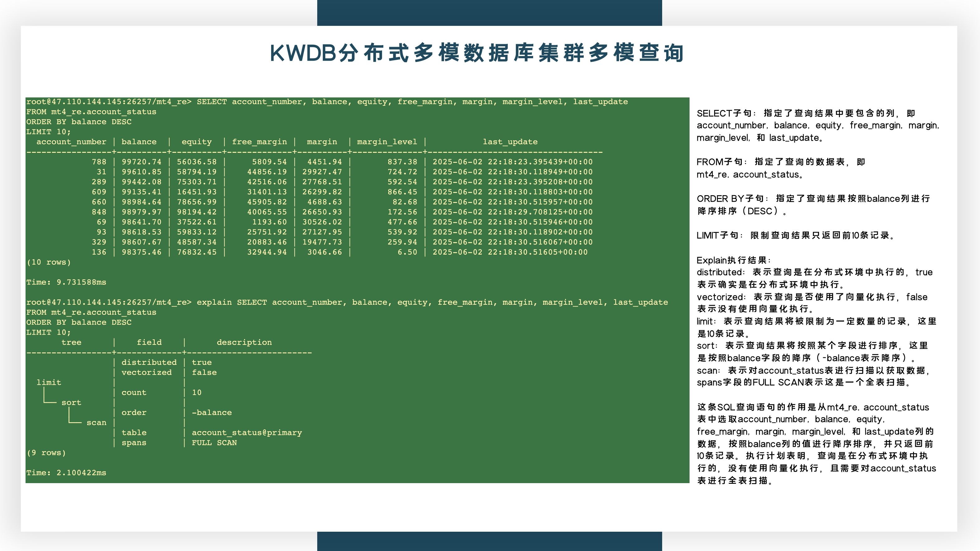
Task: Click the margin_level value 172.56
Action: click(403, 212)
